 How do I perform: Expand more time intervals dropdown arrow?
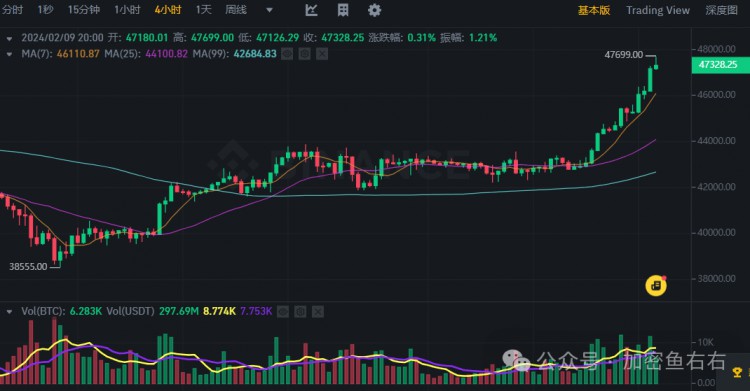(x=269, y=10)
